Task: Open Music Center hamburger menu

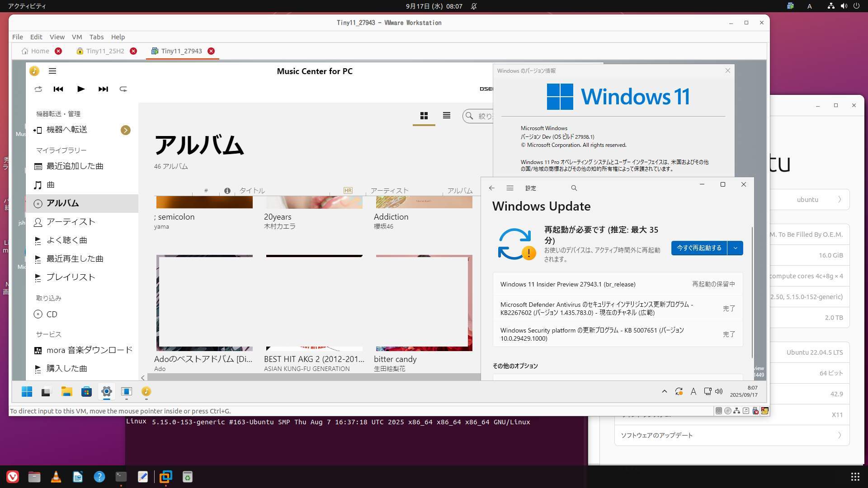Action: point(52,71)
